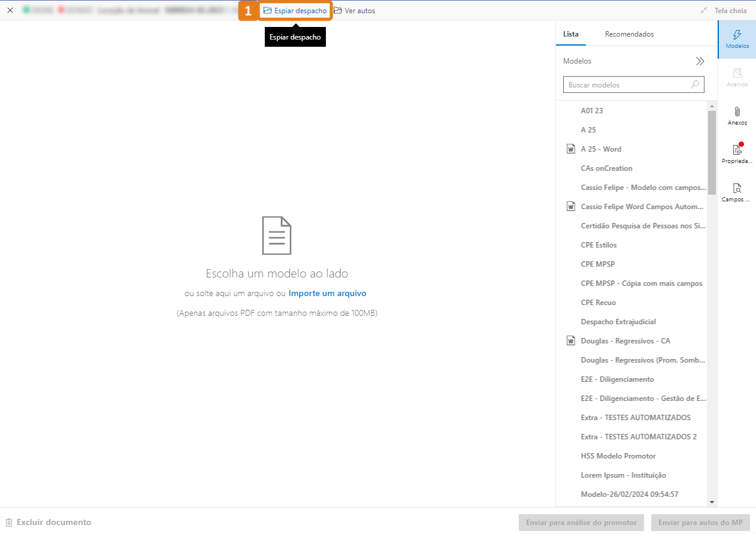Click Excluir documento trash button
This screenshot has height=534, width=756.
point(49,522)
